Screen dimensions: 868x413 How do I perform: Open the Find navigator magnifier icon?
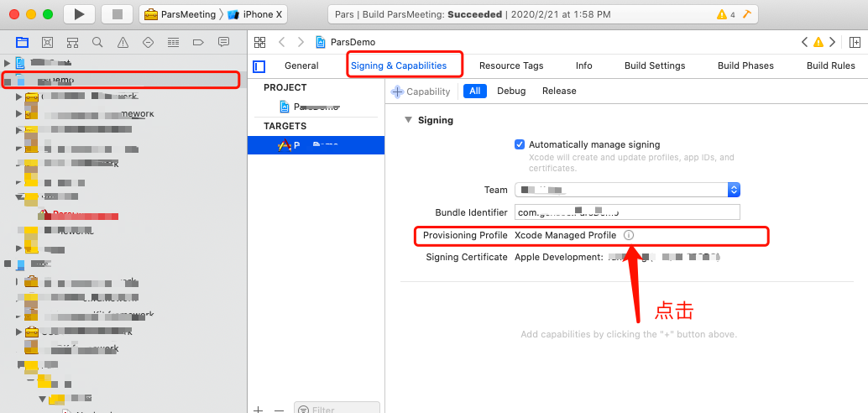pos(97,42)
